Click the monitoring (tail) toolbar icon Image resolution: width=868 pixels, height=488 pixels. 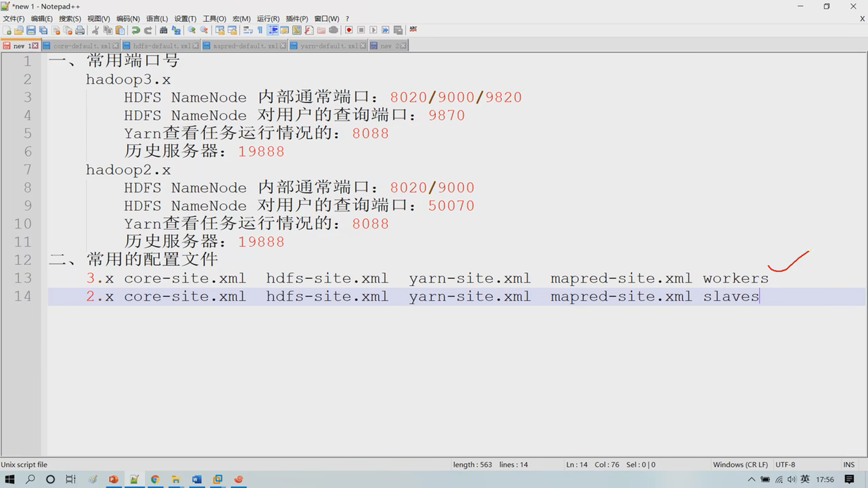333,30
